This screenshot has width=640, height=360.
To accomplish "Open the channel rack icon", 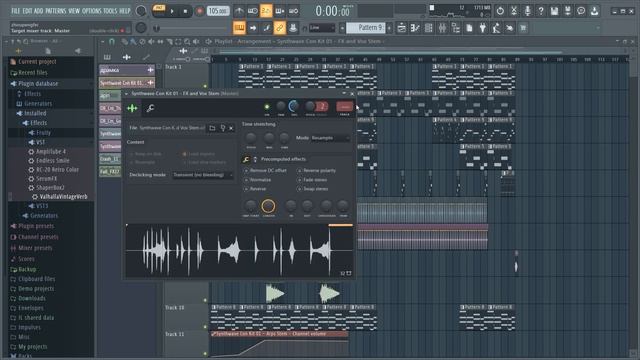I will coord(429,28).
